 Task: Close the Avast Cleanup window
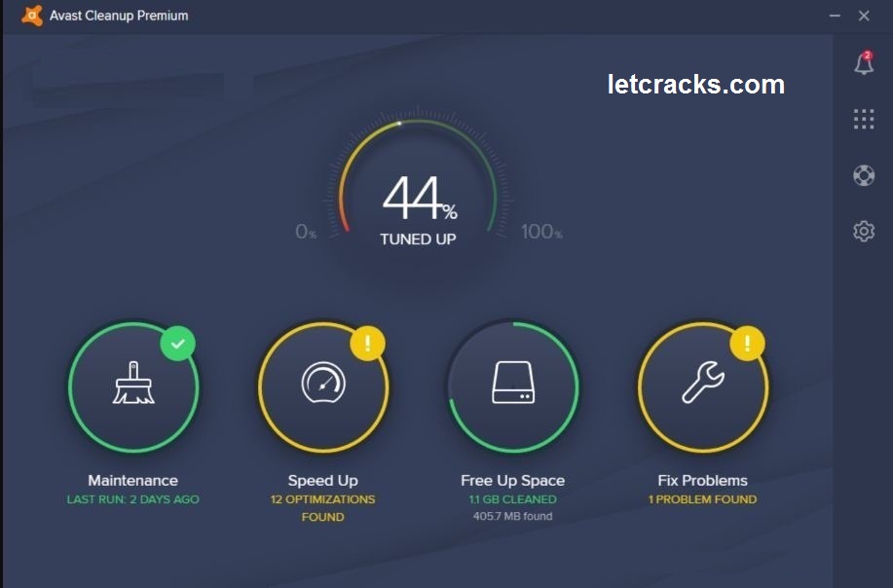pos(864,16)
